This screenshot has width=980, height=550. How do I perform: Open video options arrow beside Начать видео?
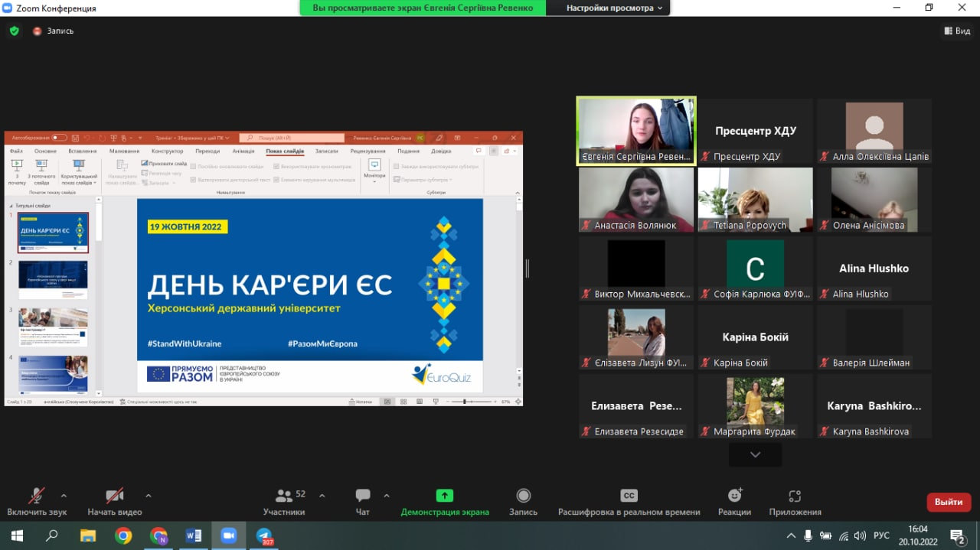click(x=149, y=495)
